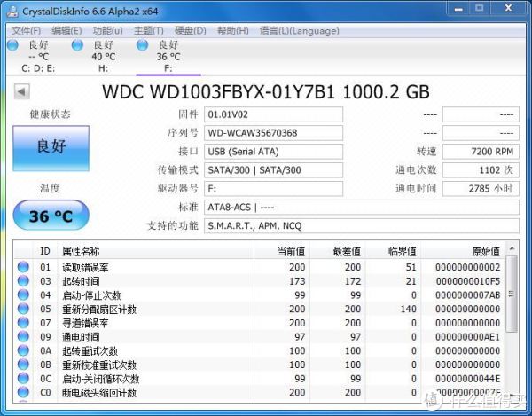Select the 重新校准重试次数 attribute name
Screen dimensions: 532x416
[x=99, y=365]
